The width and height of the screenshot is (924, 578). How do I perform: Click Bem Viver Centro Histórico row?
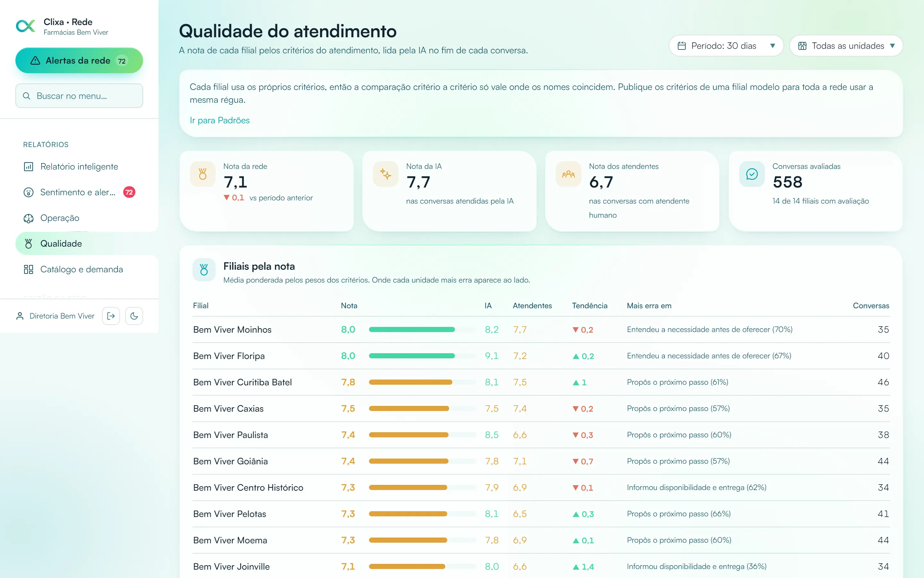pyautogui.click(x=541, y=488)
